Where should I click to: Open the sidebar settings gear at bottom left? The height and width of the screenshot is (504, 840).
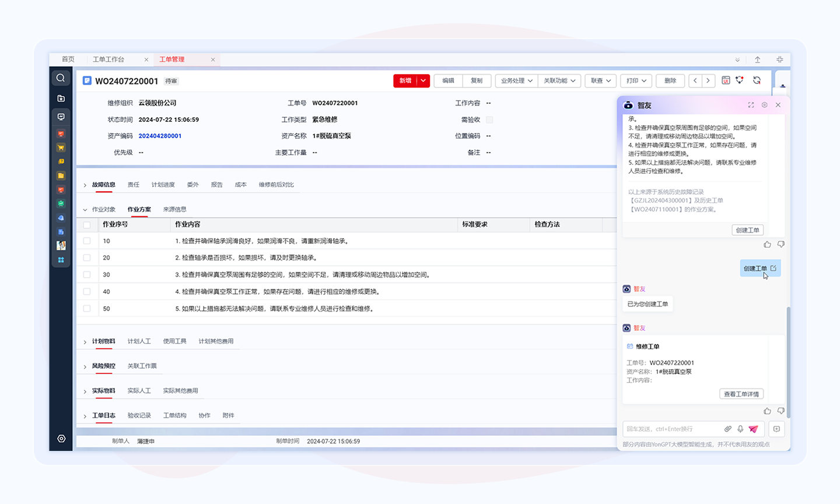[x=61, y=439]
